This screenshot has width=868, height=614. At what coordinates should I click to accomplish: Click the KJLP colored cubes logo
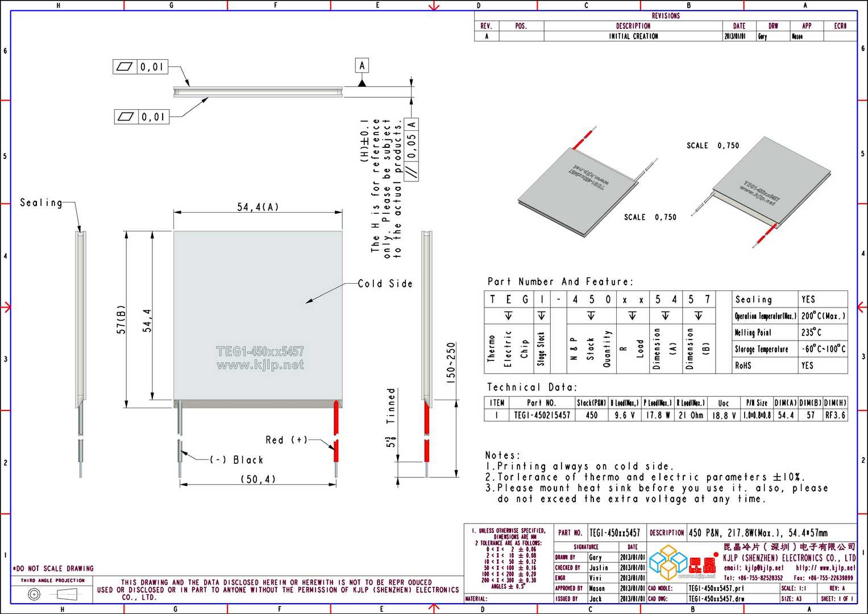pyautogui.click(x=668, y=562)
